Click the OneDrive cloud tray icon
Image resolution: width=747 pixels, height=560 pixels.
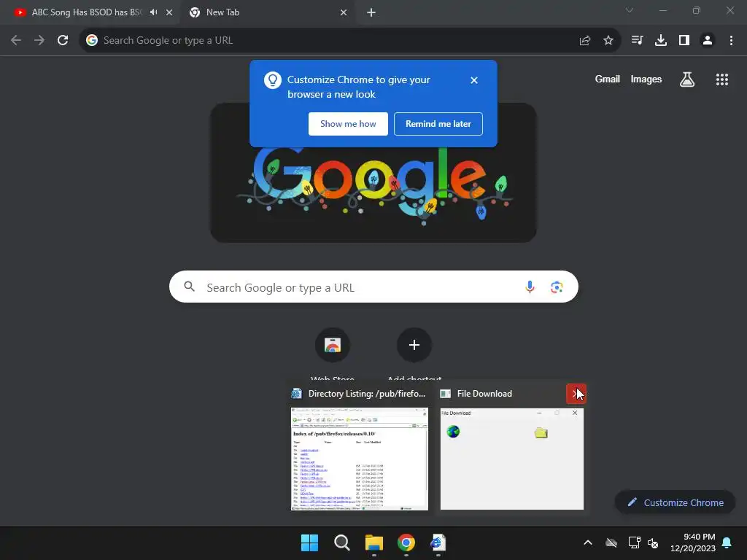click(x=611, y=542)
